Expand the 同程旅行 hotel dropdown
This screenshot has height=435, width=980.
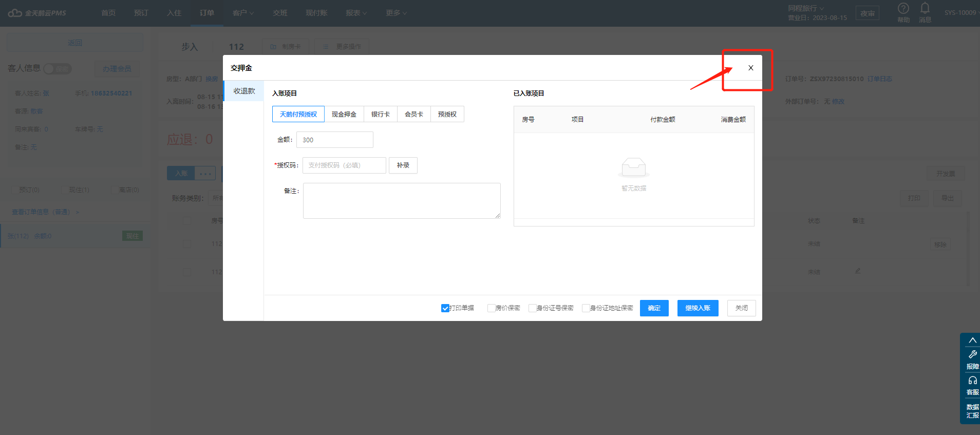click(806, 8)
